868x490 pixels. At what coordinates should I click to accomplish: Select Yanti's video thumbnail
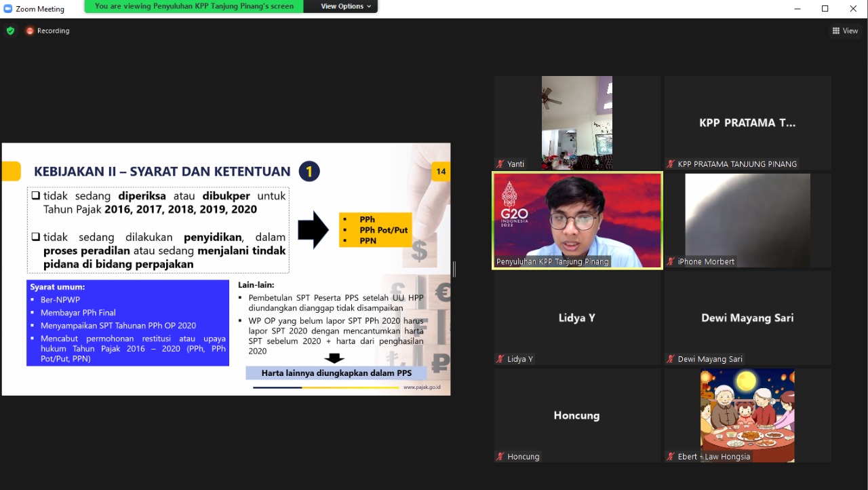click(x=576, y=122)
